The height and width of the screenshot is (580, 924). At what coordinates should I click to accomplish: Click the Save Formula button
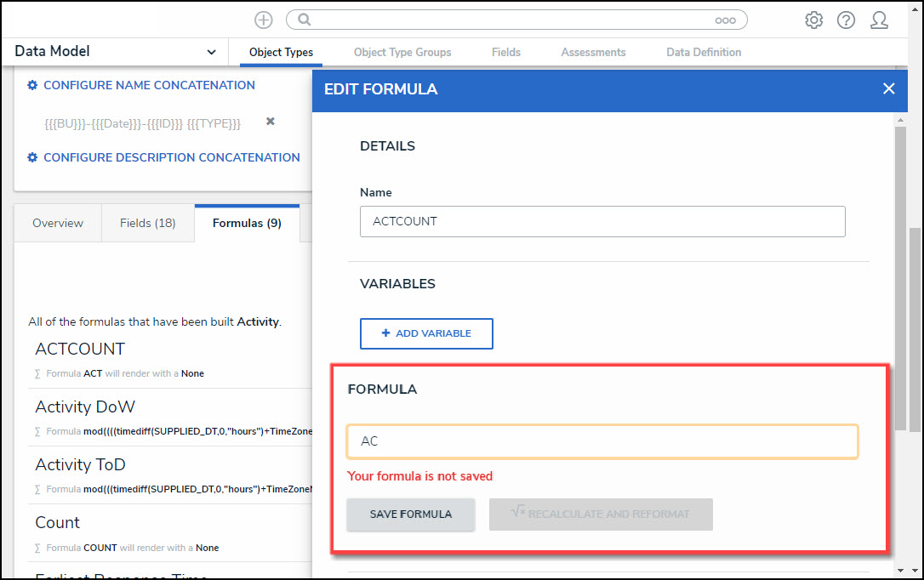tap(410, 515)
